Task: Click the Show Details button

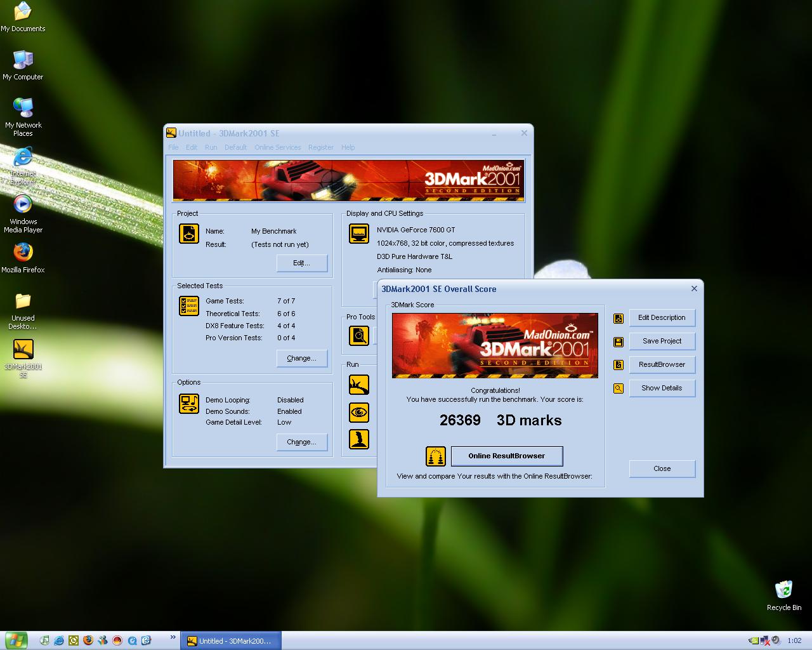Action: (662, 388)
